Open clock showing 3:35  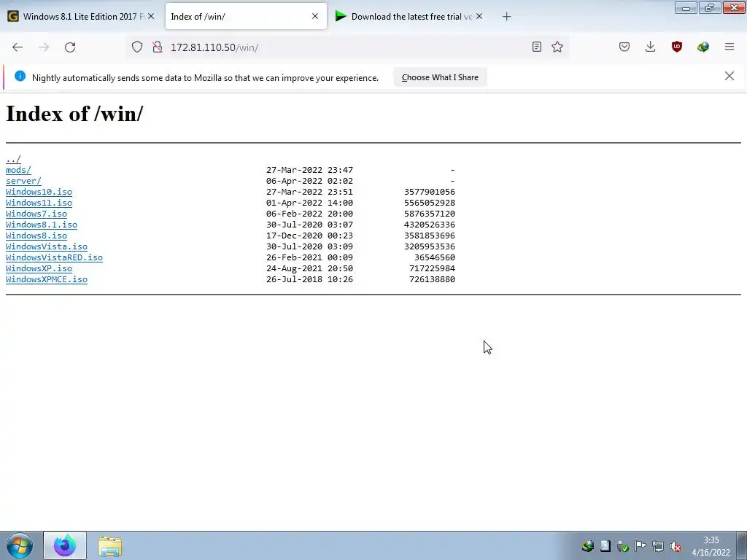pos(711,546)
